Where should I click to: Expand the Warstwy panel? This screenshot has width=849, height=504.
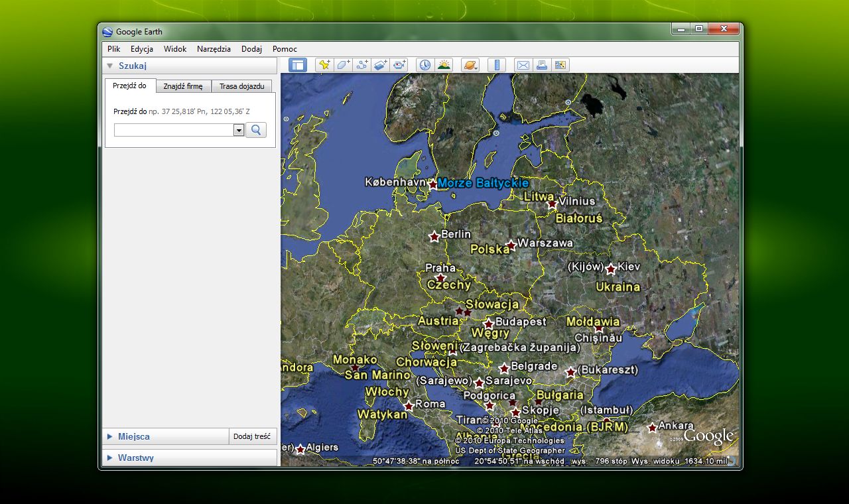pos(110,458)
